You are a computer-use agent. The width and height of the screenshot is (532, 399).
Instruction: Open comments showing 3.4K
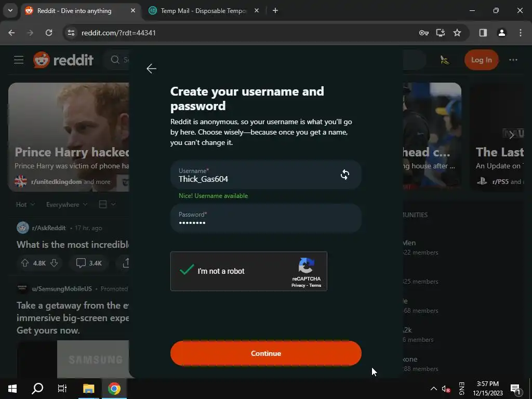89,263
